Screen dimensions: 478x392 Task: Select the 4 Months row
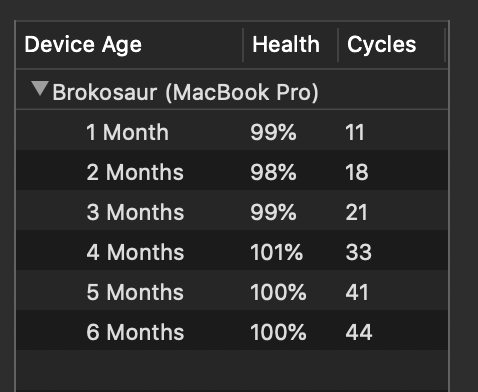click(x=232, y=250)
